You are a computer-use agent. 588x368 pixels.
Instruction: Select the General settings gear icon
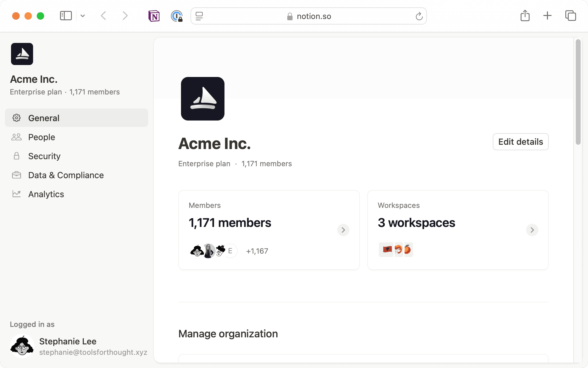17,118
